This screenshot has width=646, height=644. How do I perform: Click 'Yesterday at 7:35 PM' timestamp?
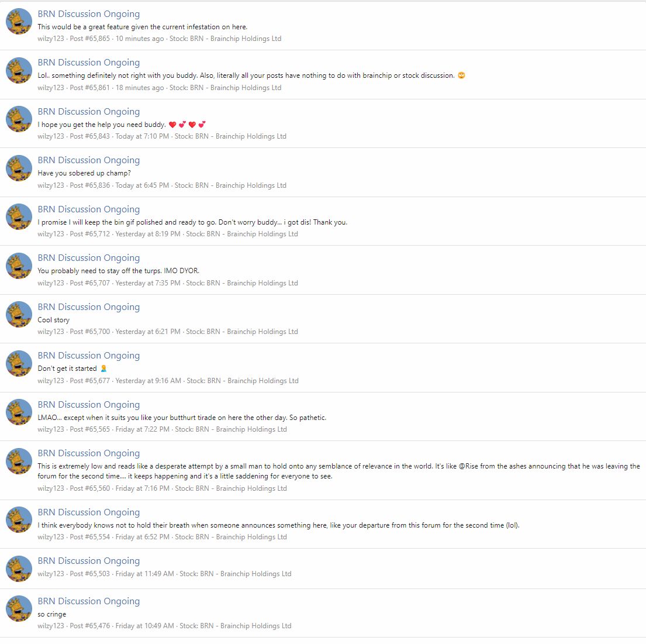[148, 283]
